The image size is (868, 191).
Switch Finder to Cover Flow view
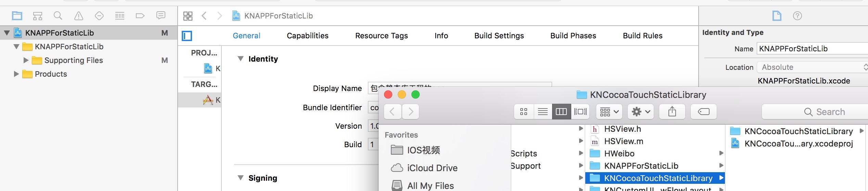[580, 112]
